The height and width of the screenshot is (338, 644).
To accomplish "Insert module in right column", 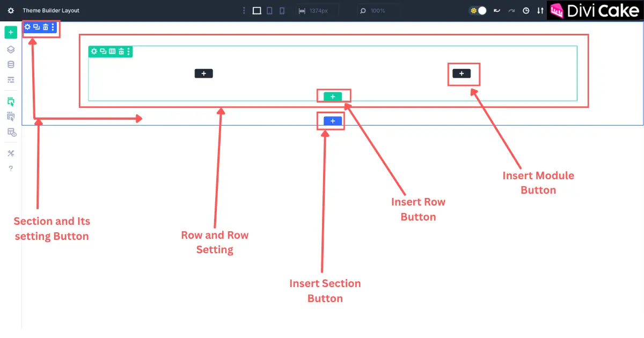I will coord(462,74).
